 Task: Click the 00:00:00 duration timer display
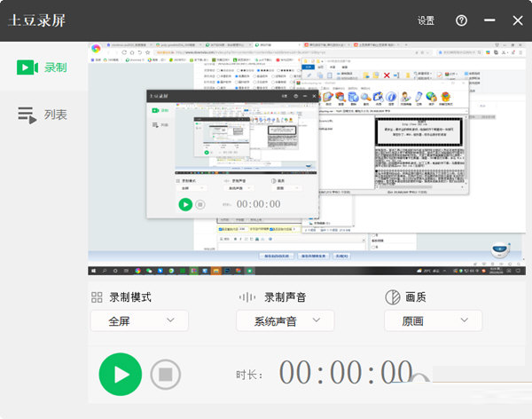[346, 373]
